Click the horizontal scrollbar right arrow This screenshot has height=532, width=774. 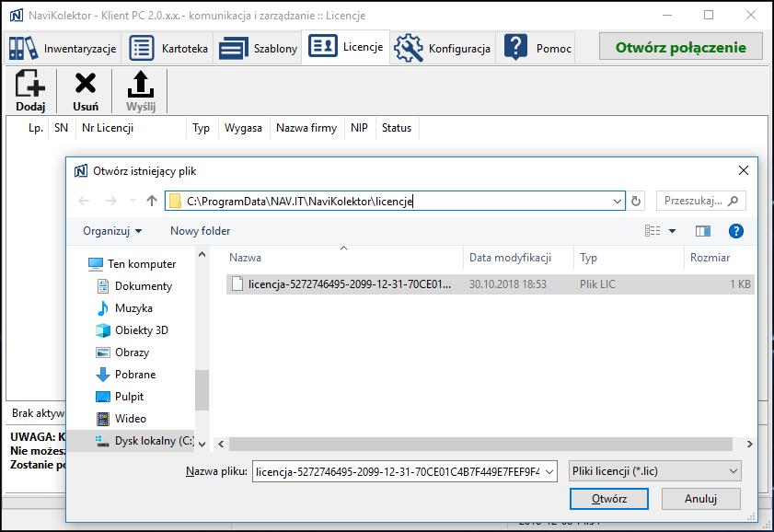pyautogui.click(x=749, y=445)
